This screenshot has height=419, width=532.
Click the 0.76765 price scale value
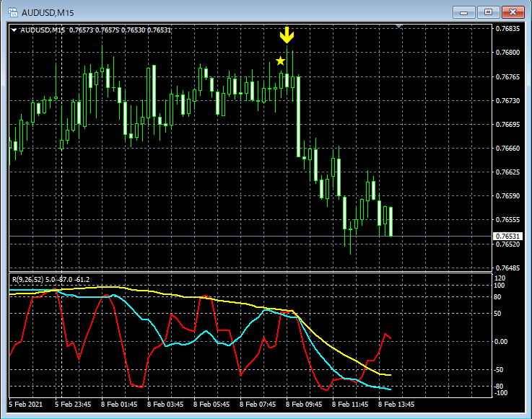pos(507,76)
